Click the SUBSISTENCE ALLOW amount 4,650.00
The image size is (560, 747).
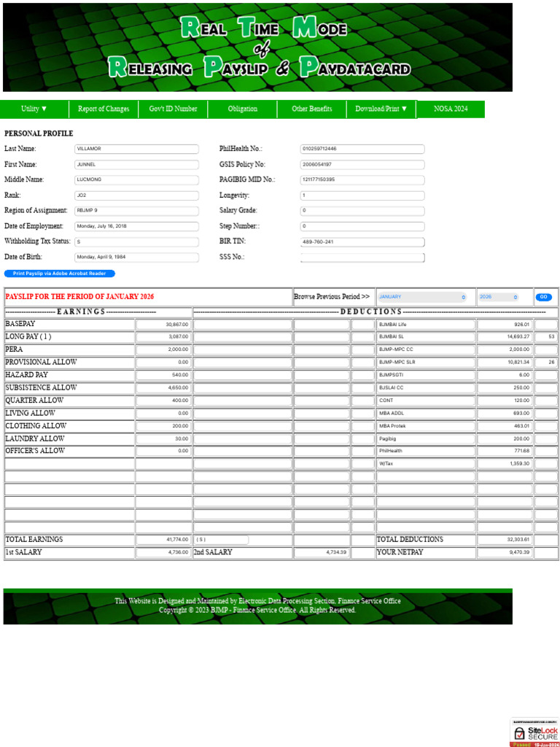point(163,388)
